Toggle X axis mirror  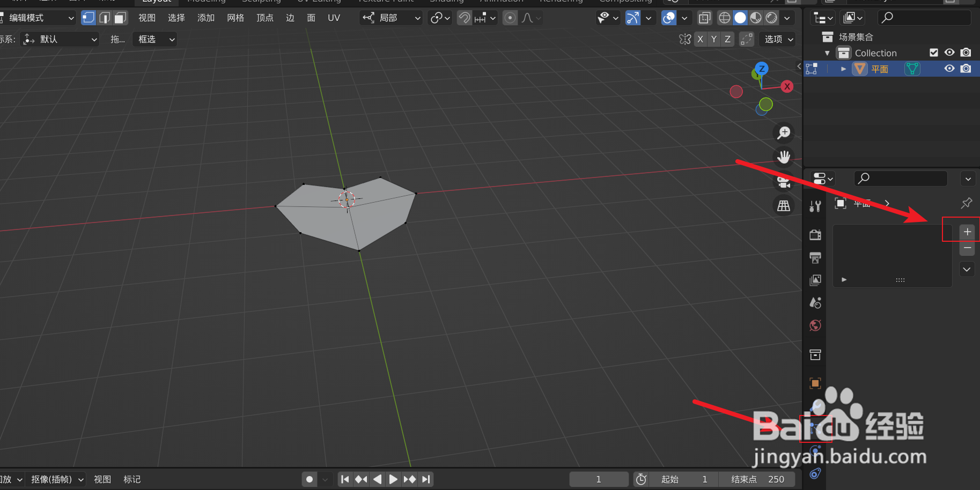coord(700,39)
